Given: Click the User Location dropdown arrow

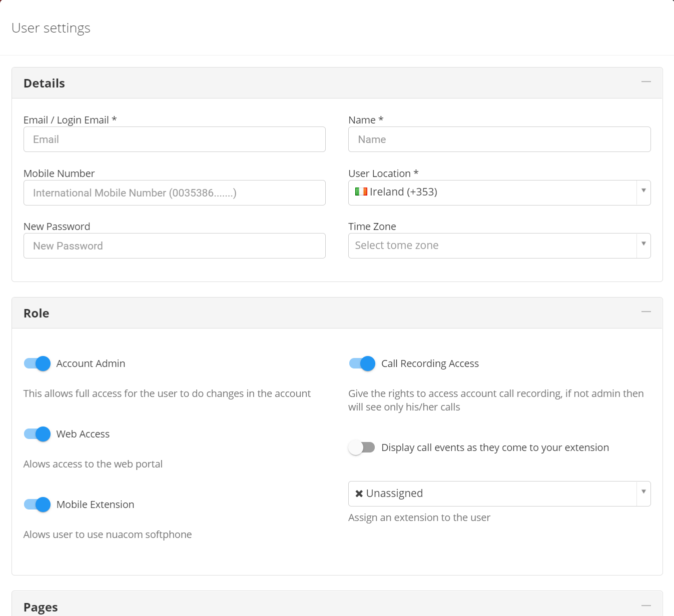Looking at the screenshot, I should click(643, 190).
